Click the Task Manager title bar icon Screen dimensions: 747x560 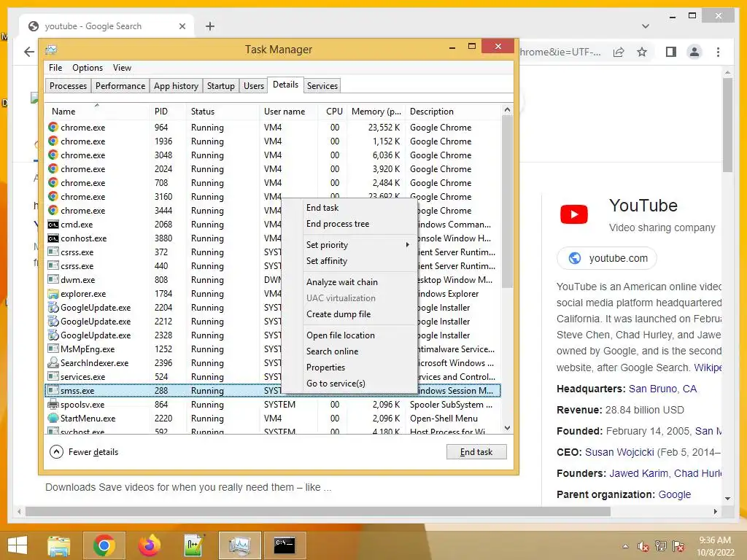click(x=51, y=50)
